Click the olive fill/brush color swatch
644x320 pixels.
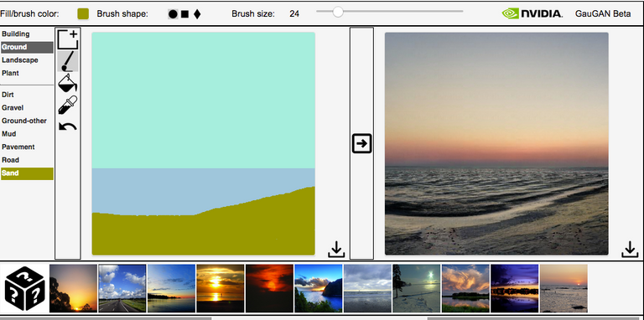click(x=83, y=14)
